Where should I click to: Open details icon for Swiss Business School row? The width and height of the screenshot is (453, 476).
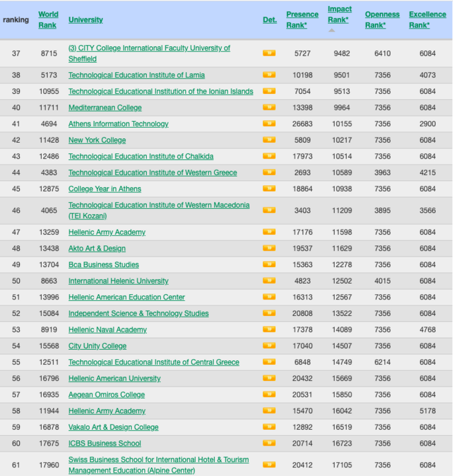pos(269,465)
